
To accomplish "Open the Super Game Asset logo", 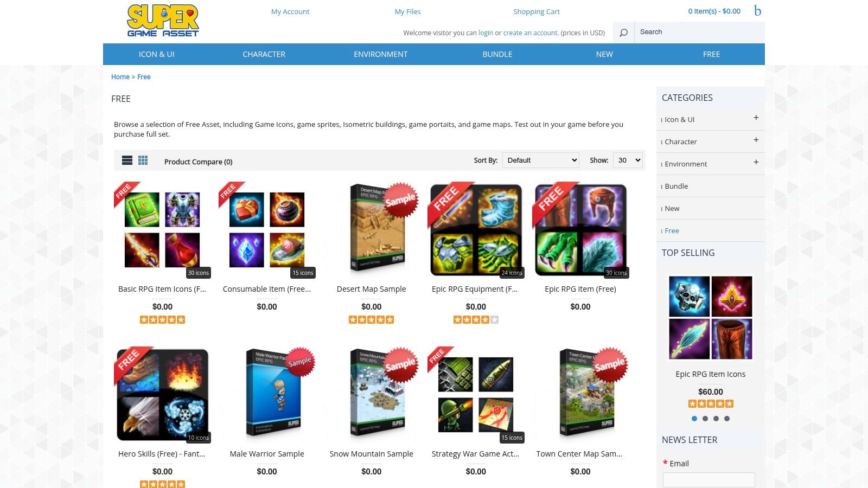I will [x=163, y=21].
